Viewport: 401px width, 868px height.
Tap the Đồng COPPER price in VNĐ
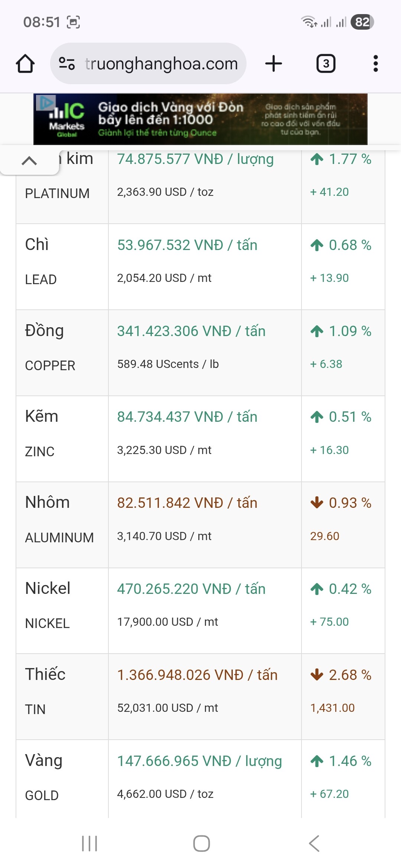191,331
